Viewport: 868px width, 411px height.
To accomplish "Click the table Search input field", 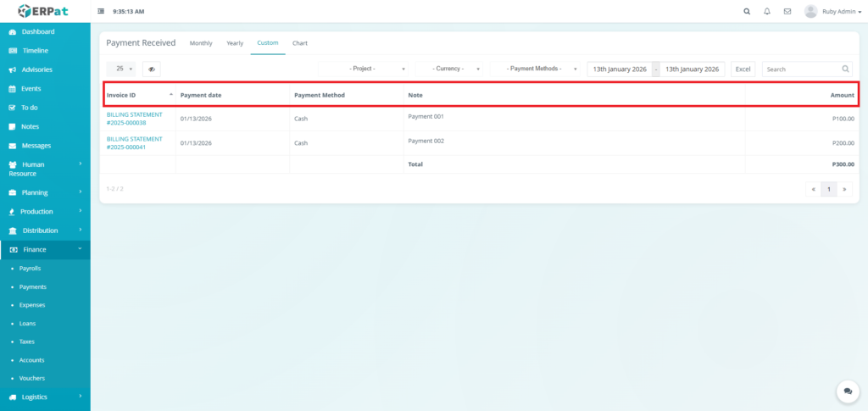I will [801, 69].
